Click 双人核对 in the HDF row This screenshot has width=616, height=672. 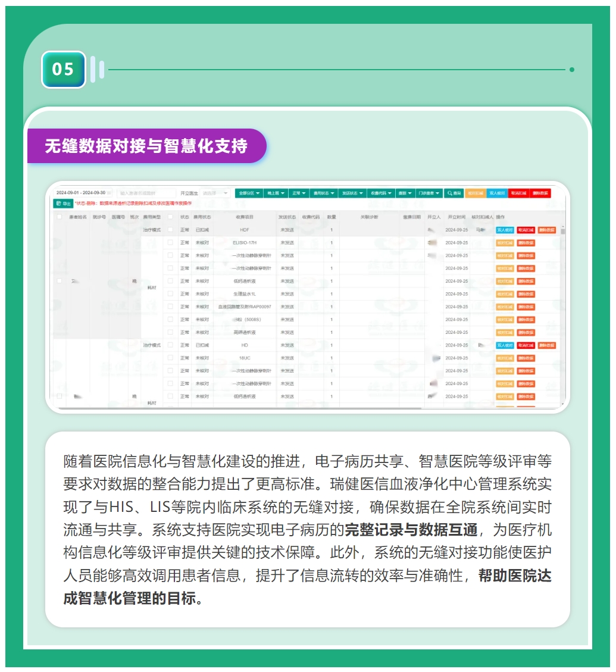505,230
